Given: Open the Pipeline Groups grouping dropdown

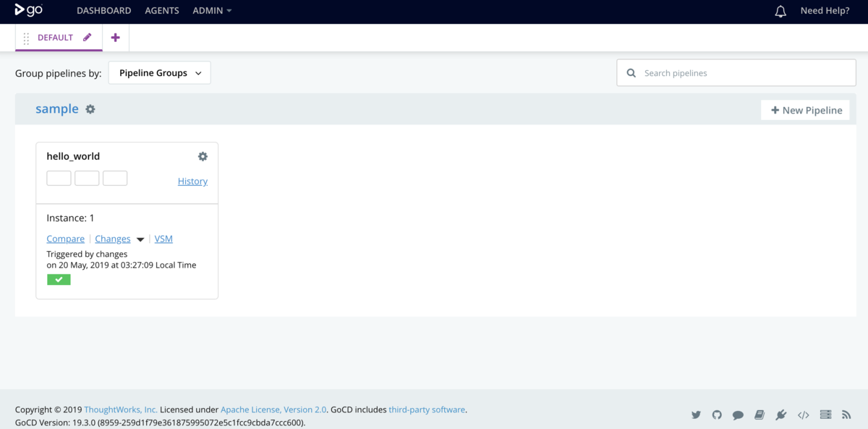Looking at the screenshot, I should coord(160,73).
